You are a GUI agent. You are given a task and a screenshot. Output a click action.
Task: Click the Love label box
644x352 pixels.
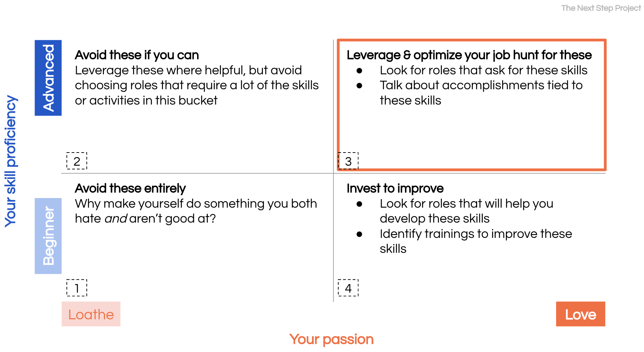tap(580, 314)
